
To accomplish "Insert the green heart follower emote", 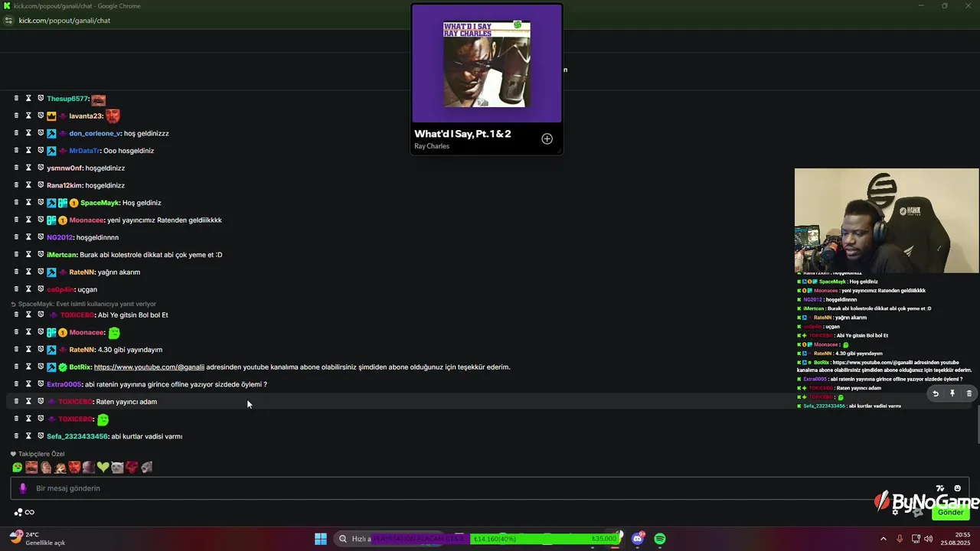I will 103,467.
